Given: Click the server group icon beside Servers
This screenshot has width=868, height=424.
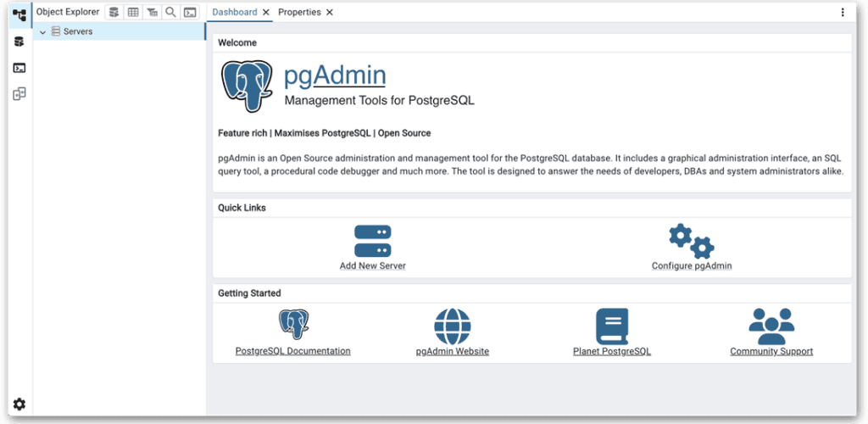Looking at the screenshot, I should pos(55,31).
